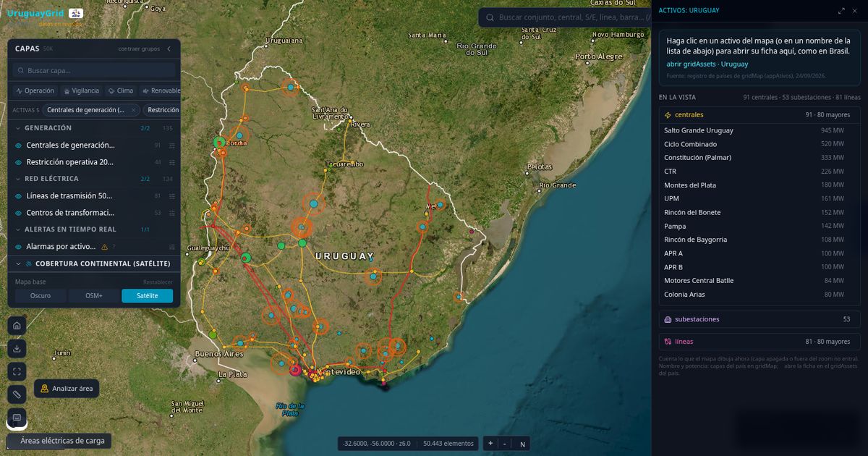Screen dimensions: 868x456
Task: Select the Clima filter chip
Action: click(121, 90)
